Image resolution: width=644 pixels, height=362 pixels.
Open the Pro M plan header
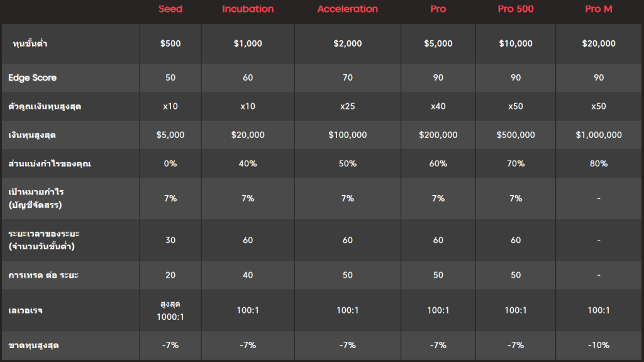pyautogui.click(x=598, y=9)
